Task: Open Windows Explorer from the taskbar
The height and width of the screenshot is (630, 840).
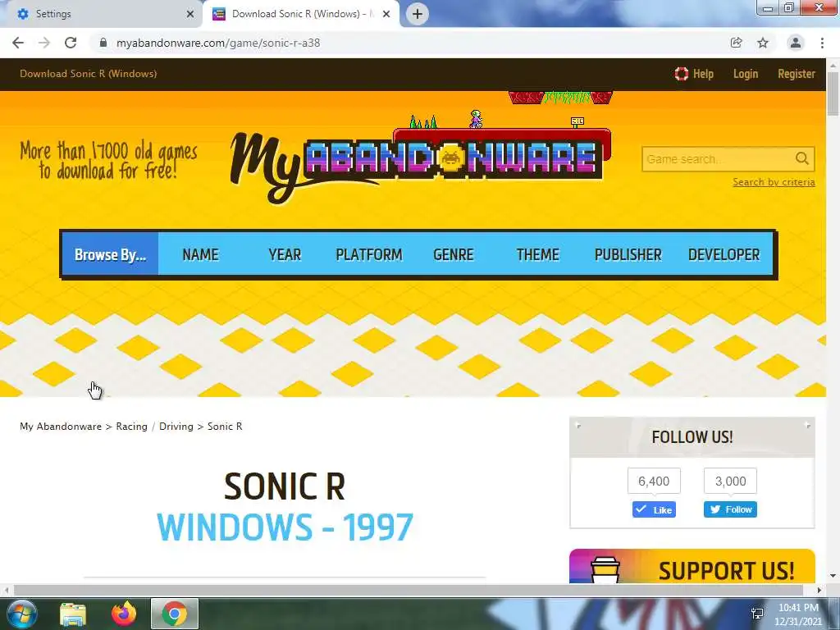Action: pos(73,614)
